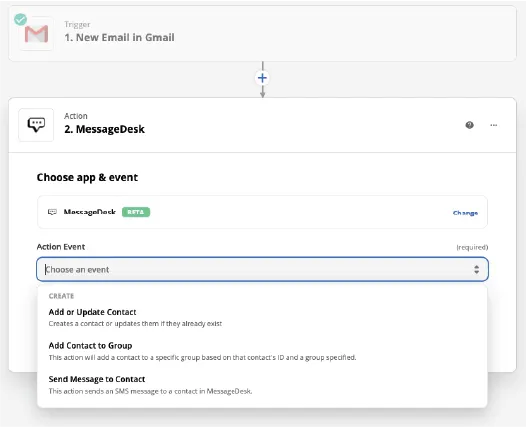The image size is (527, 427).
Task: Select Send Message to Contact event
Action: [262, 385]
